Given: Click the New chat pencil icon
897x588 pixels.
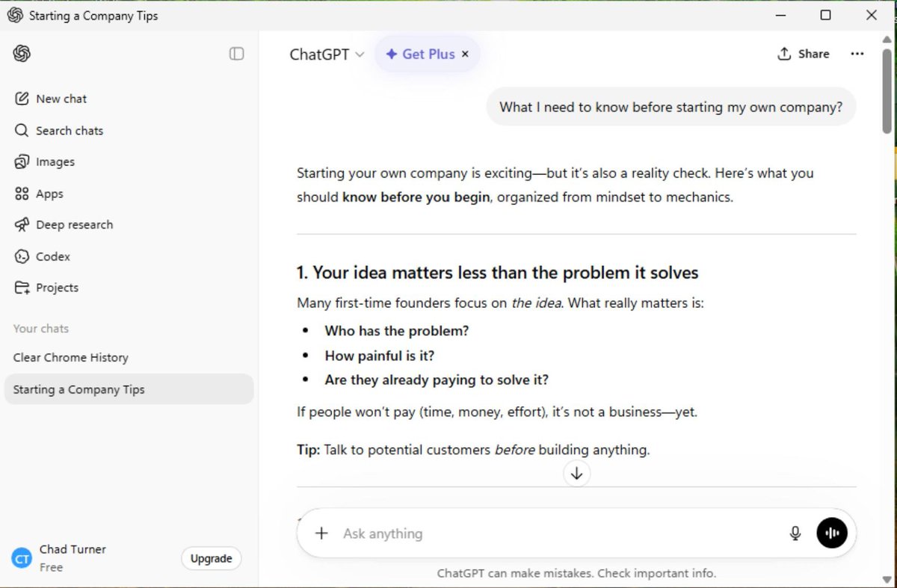Looking at the screenshot, I should [22, 99].
